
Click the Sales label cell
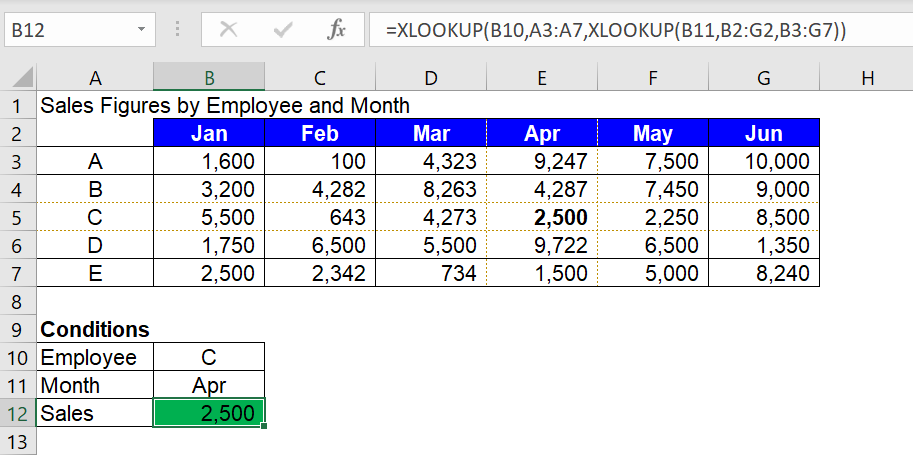(95, 414)
